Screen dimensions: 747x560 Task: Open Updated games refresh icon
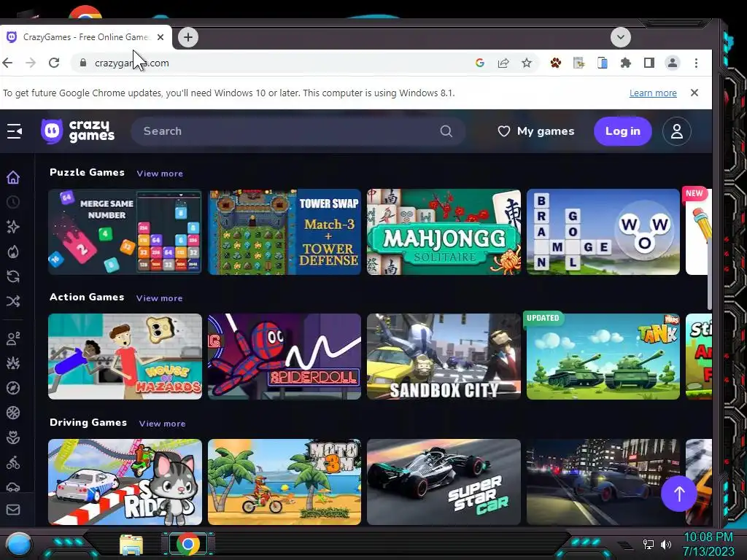(13, 276)
